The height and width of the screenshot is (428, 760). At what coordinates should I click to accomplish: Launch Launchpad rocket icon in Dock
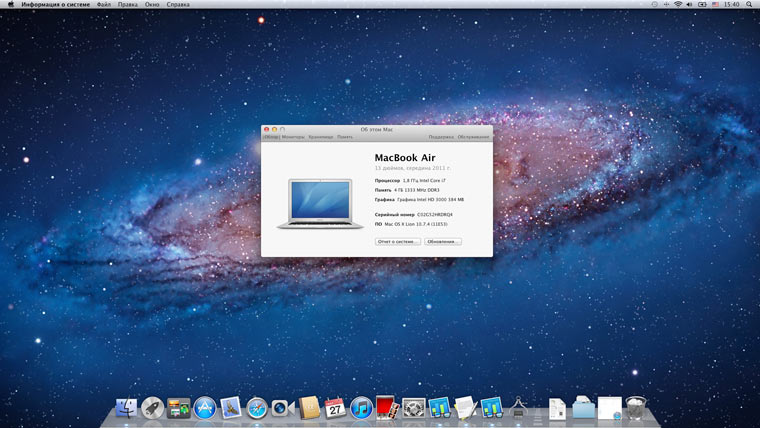coord(153,408)
